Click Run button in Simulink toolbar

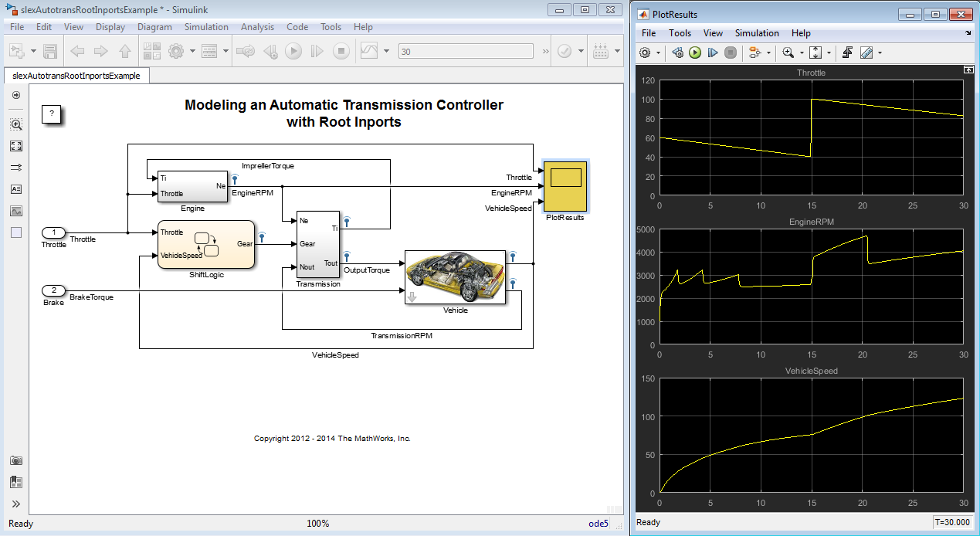[x=293, y=51]
